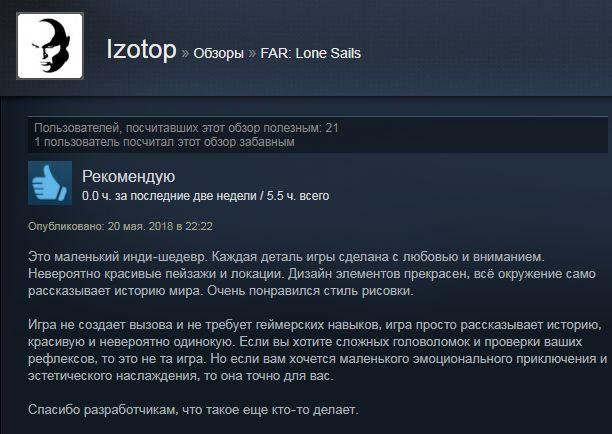
Task: Click the blue thumbs-up recommendation icon
Action: [x=50, y=183]
